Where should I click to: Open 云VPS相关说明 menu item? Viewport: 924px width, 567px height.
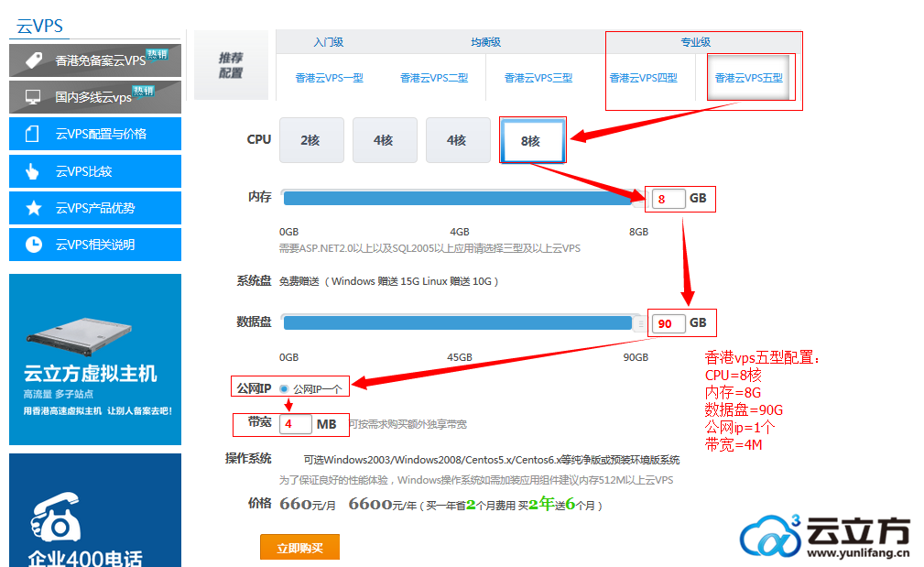pos(95,245)
